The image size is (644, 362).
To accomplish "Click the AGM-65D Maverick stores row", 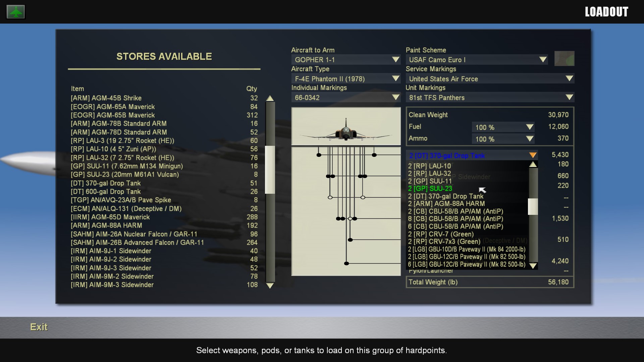I will click(164, 217).
